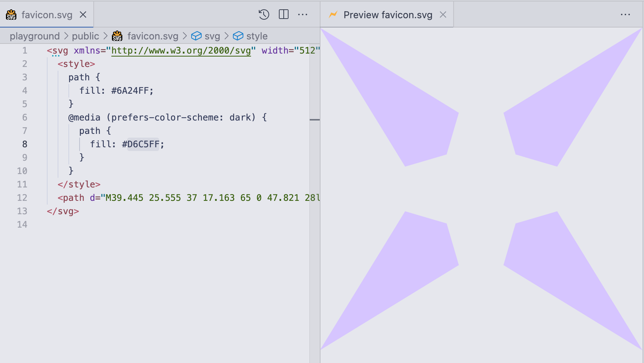Click the <path d= line
644x363 pixels.
tap(189, 198)
